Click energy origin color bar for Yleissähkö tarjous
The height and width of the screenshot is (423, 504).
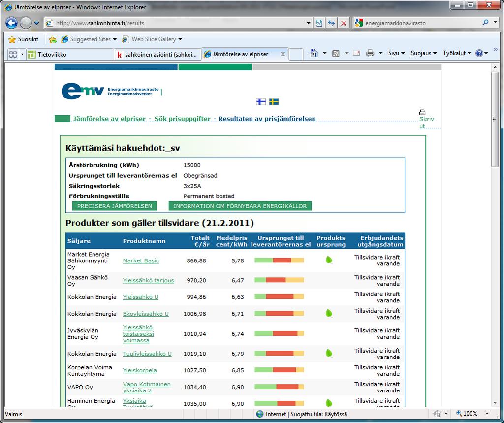pos(279,280)
